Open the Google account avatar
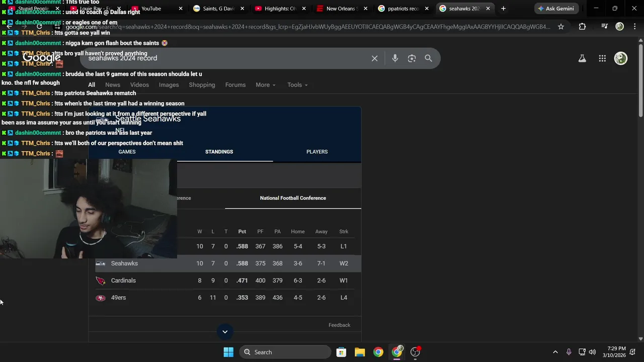The image size is (644, 362). pyautogui.click(x=621, y=58)
